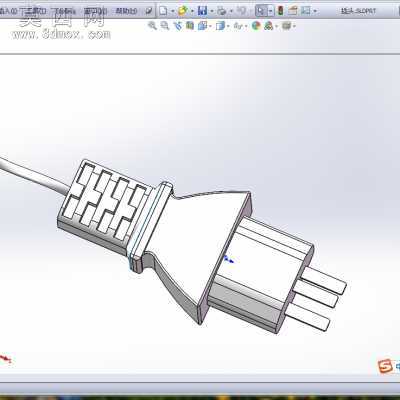
Task: Select the white cable of the plug
Action: point(33,178)
